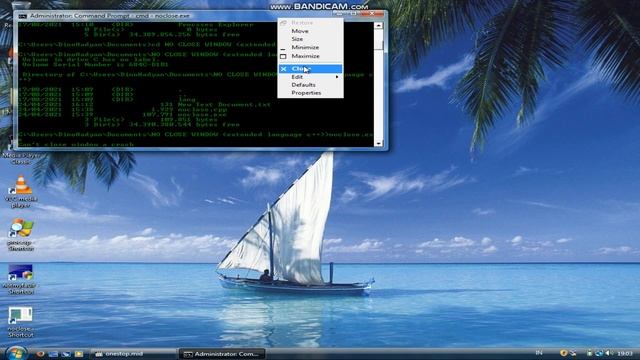Image resolution: width=640 pixels, height=360 pixels.
Task: Click the power battery tray icon
Action: [x=589, y=353]
